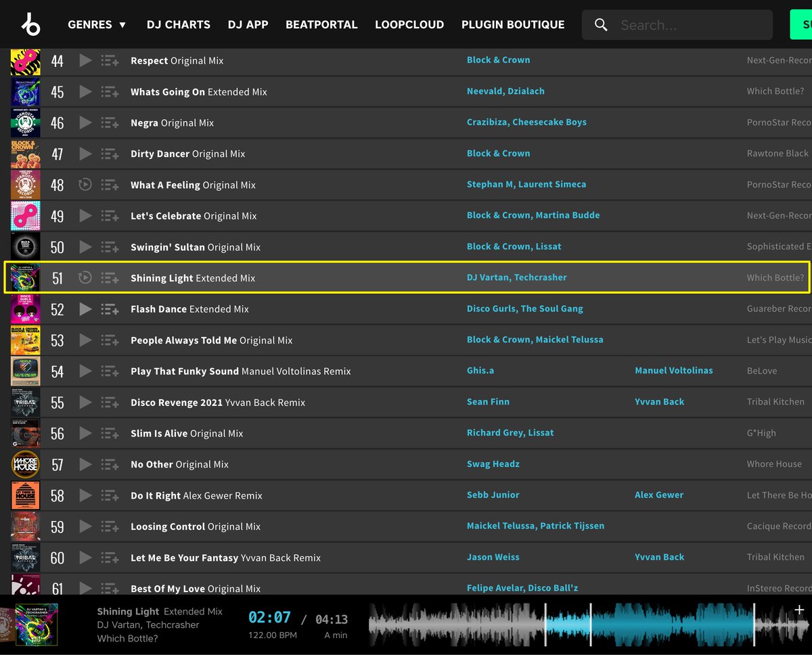Play track 45 Whats Going On
This screenshot has width=812, height=655.
coord(85,91)
